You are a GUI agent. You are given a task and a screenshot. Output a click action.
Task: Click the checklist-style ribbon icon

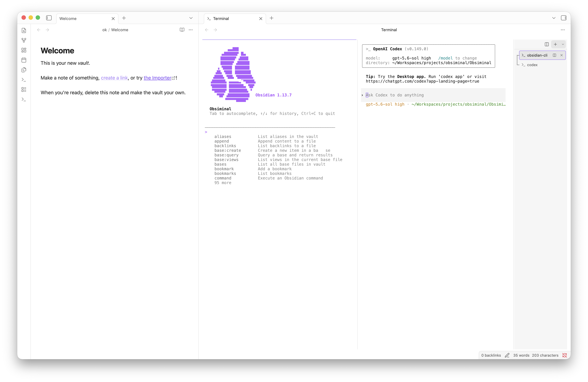point(24,90)
